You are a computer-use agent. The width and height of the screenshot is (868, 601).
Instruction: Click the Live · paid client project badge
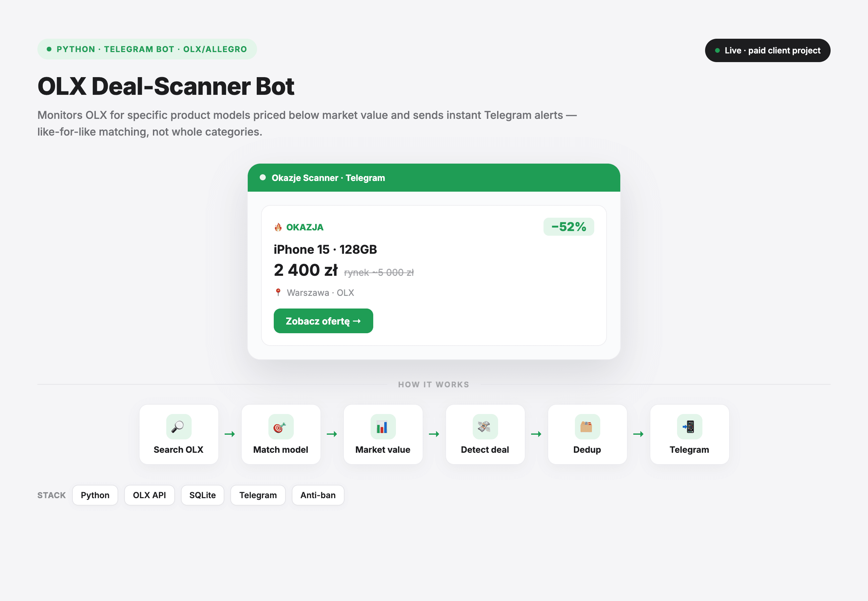[768, 50]
